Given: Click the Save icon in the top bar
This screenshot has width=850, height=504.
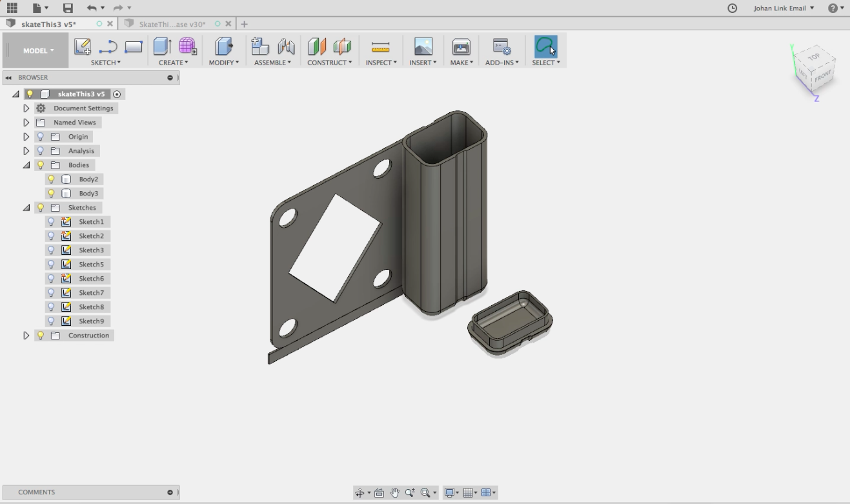Looking at the screenshot, I should (68, 8).
